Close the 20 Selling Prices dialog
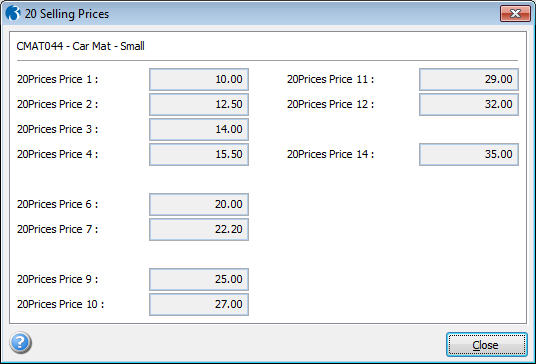Screen dimensions: 536x364 (x=486, y=345)
